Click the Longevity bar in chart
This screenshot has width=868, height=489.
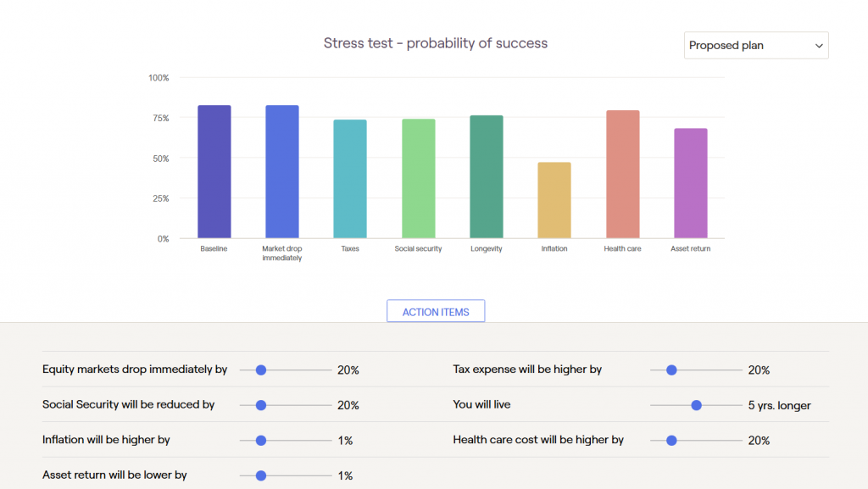487,177
